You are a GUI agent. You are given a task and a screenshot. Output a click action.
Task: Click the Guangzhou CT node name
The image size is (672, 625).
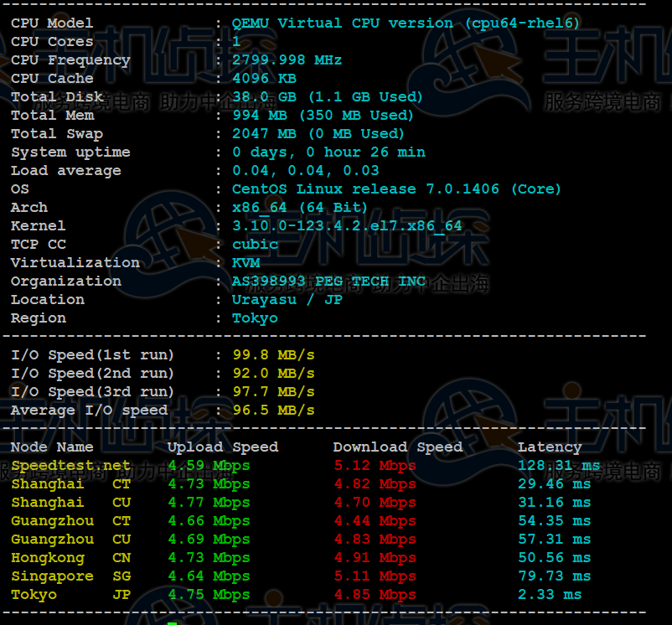tap(70, 520)
